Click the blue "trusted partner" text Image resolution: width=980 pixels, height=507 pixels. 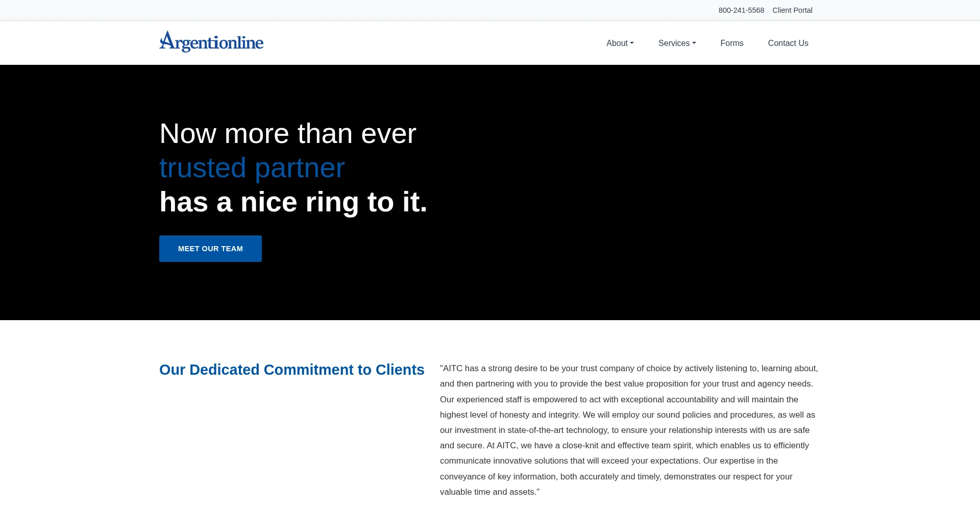(252, 168)
